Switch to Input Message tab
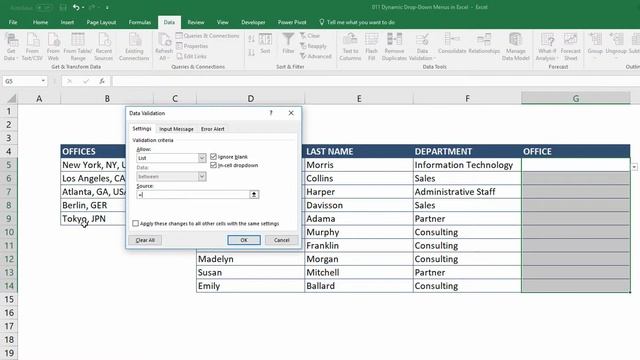Image resolution: width=640 pixels, height=360 pixels. (176, 129)
